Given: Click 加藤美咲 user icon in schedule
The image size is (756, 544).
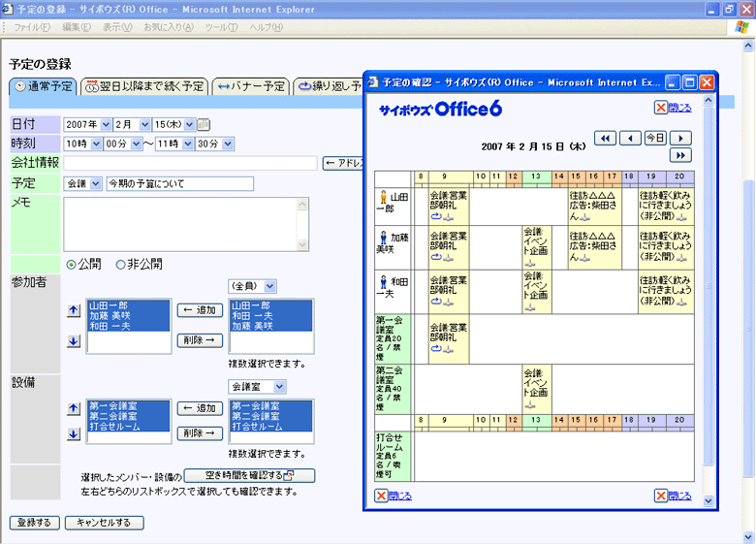Looking at the screenshot, I should coord(383,238).
